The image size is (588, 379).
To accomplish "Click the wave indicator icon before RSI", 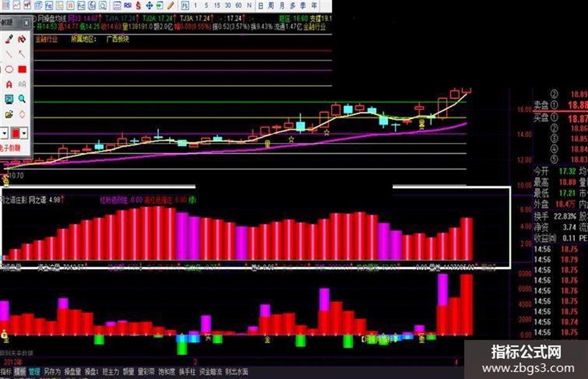I will (x=117, y=5).
